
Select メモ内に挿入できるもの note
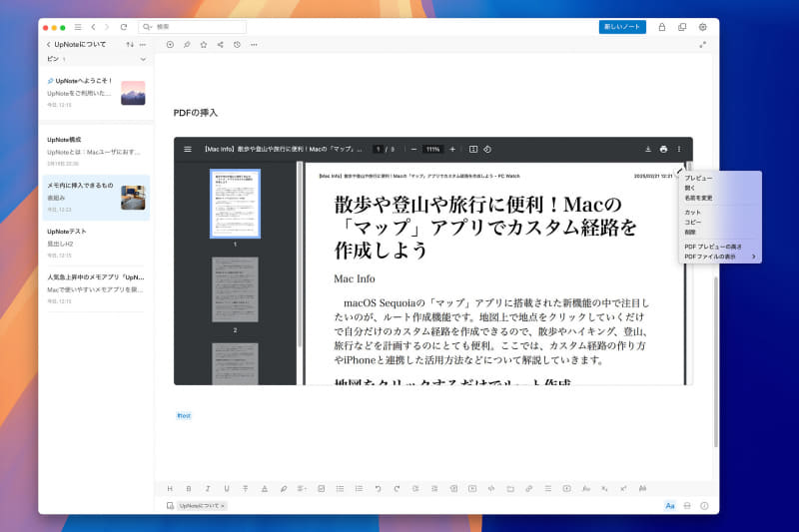(96, 197)
